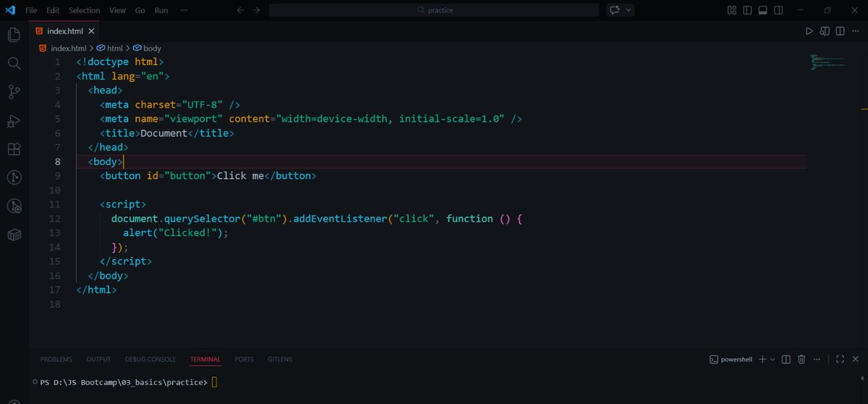The width and height of the screenshot is (868, 404).
Task: Click the VS Code logo icon
Action: coord(10,10)
